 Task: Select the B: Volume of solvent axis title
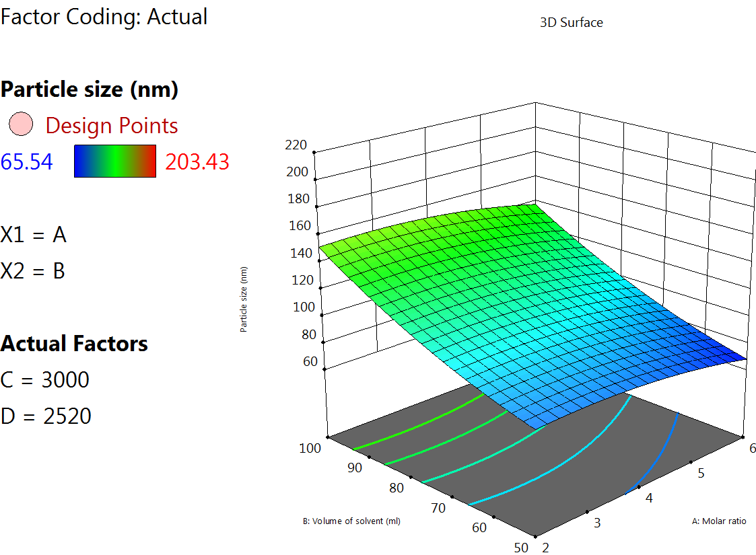pos(351,521)
